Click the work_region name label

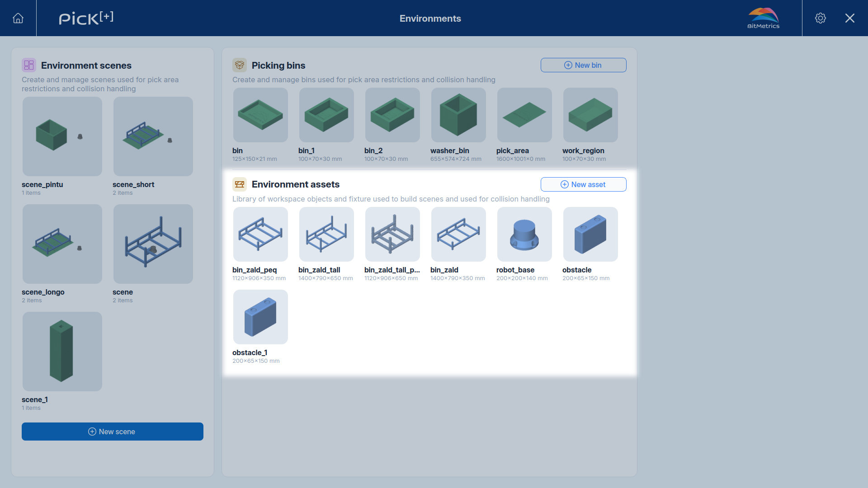point(583,150)
